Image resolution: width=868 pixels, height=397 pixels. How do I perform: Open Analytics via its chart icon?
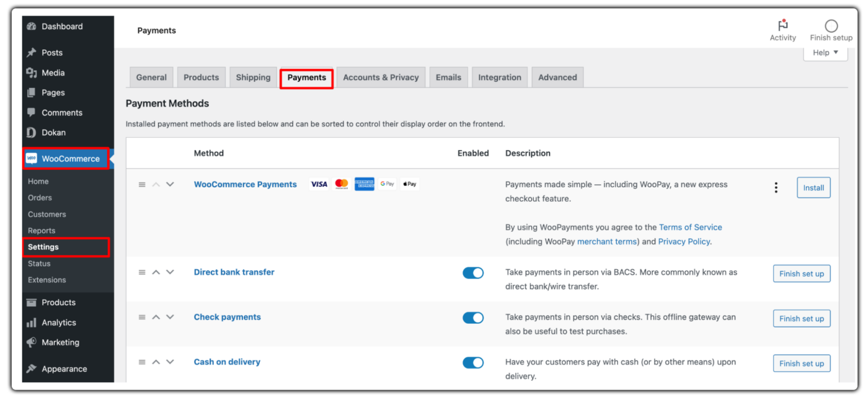[32, 322]
